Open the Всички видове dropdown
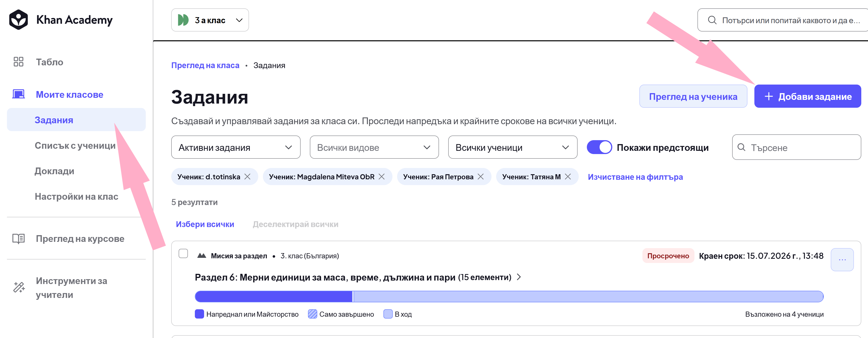The height and width of the screenshot is (338, 868). tap(374, 147)
